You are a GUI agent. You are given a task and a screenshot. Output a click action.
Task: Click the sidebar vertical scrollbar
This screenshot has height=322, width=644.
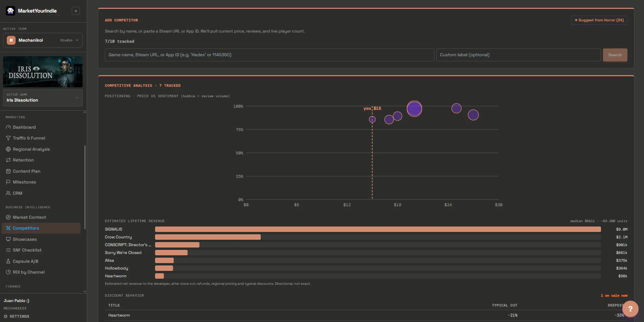point(85,187)
